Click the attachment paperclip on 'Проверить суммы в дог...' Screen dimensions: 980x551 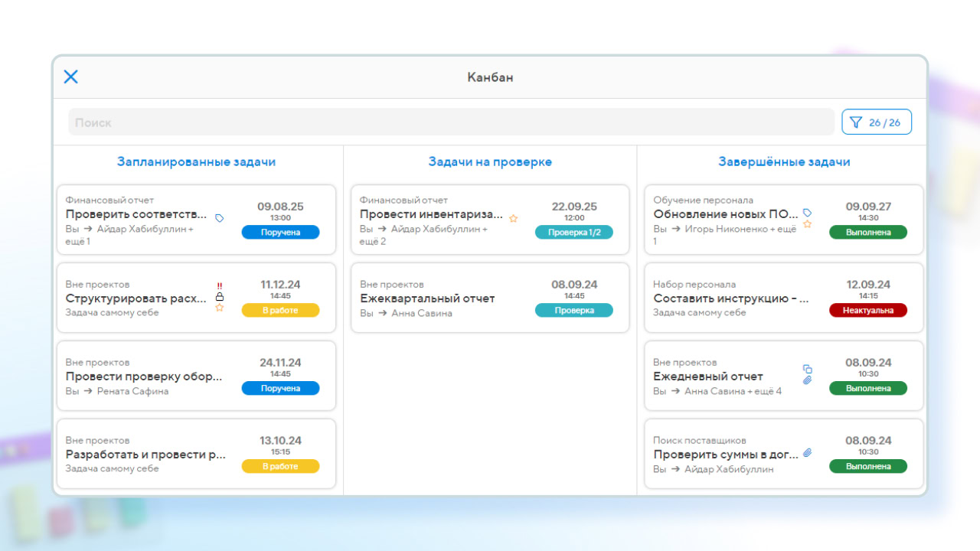(x=807, y=453)
